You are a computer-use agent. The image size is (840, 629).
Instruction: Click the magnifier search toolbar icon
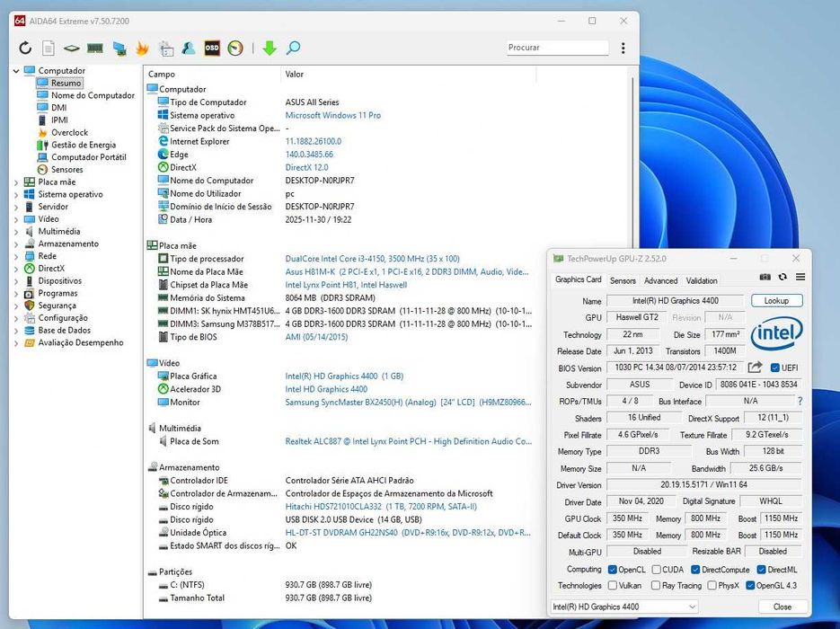pos(293,49)
